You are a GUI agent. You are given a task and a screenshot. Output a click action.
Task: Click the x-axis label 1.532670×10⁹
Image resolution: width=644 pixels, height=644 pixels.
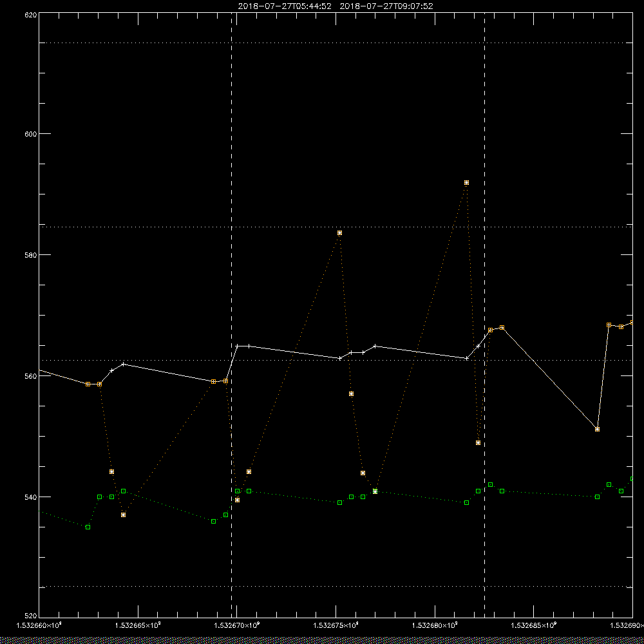tap(237, 625)
